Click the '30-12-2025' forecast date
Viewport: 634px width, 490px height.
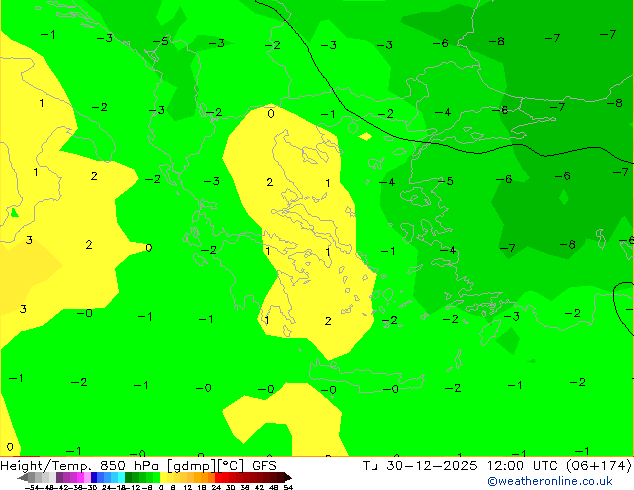tap(431, 466)
